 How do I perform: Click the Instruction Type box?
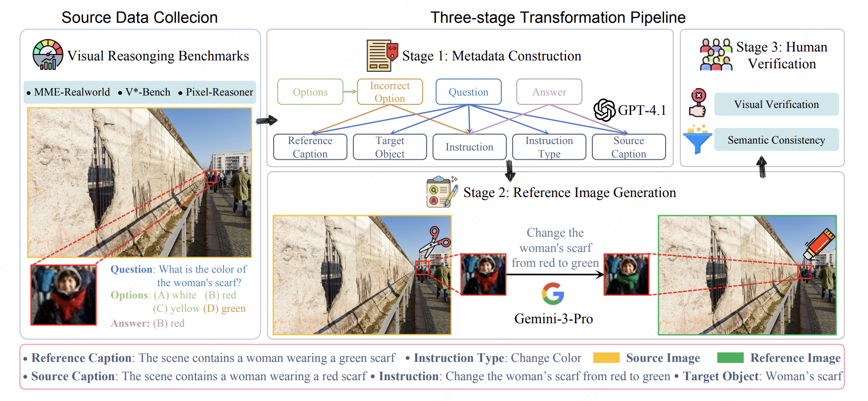549,147
